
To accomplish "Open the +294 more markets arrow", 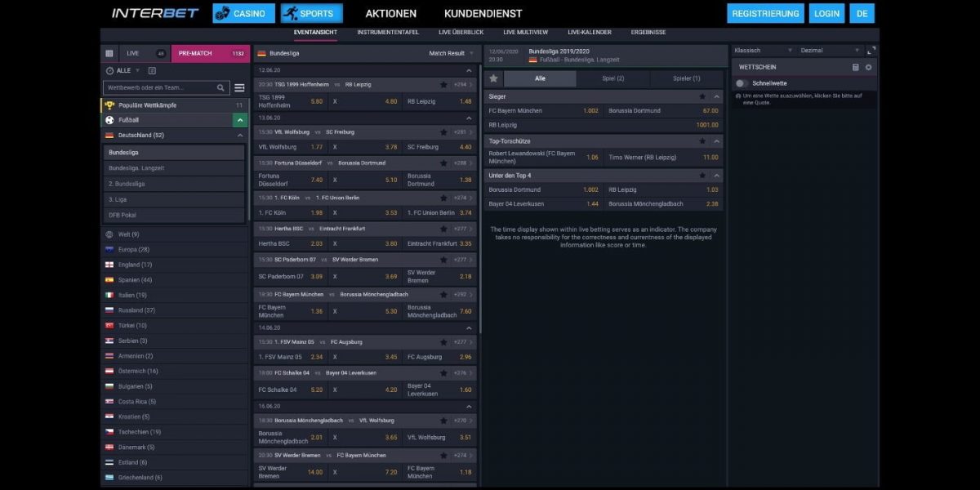I will tap(463, 84).
